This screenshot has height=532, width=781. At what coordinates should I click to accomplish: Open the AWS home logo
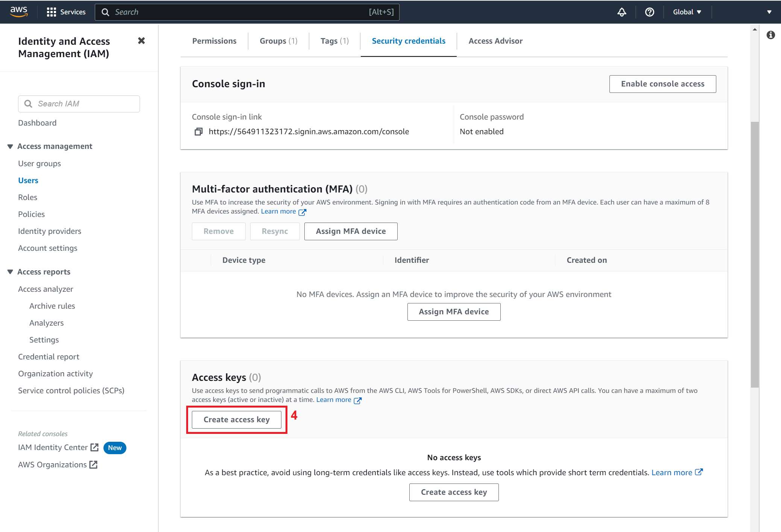pyautogui.click(x=19, y=12)
